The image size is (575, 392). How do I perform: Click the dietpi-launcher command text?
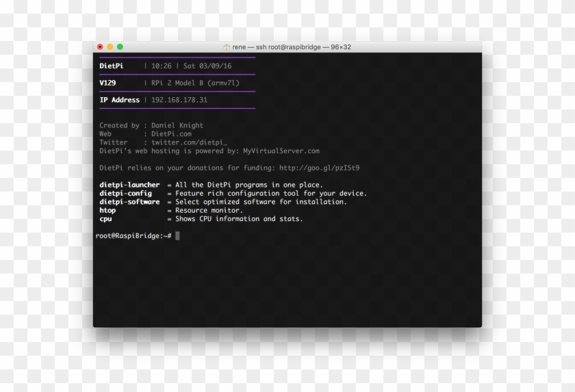[x=129, y=185]
